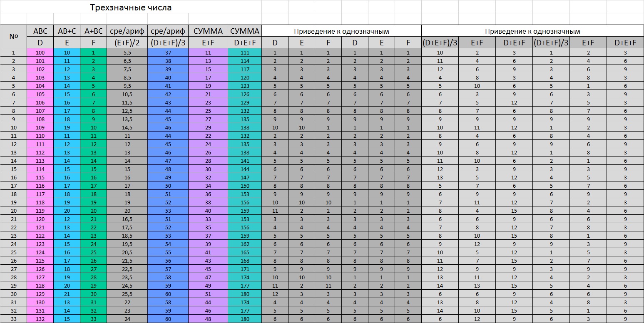
Task: Click the '(E+F)/2' gray header cell
Action: tap(127, 42)
